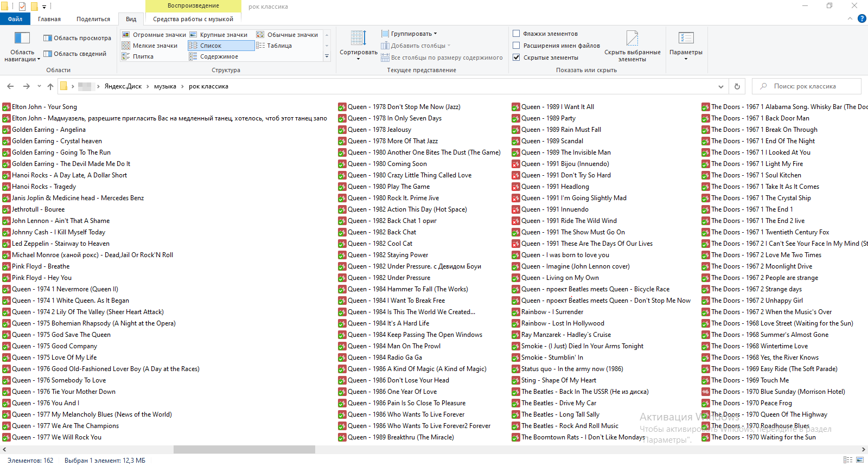868x466 pixels.
Task: Select file Led Zeppelin - Stairway to Heaven
Action: [56, 244]
